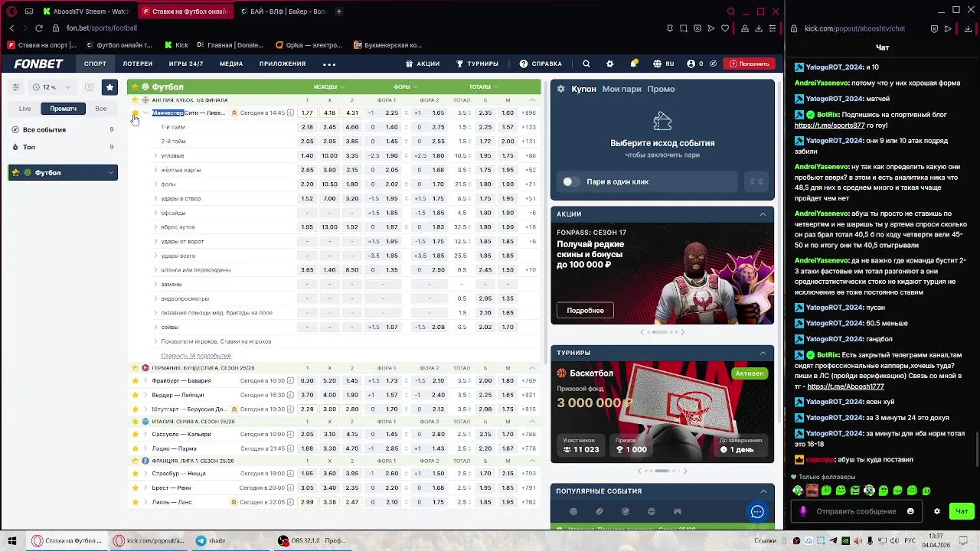Switch to the Live tab

point(25,109)
